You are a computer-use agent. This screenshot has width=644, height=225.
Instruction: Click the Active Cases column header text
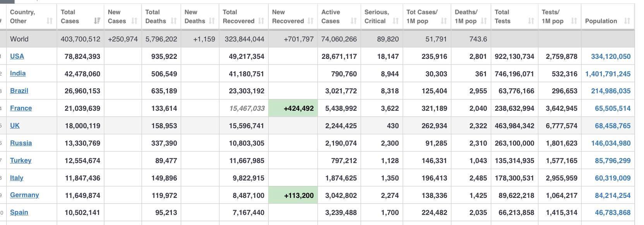point(331,17)
